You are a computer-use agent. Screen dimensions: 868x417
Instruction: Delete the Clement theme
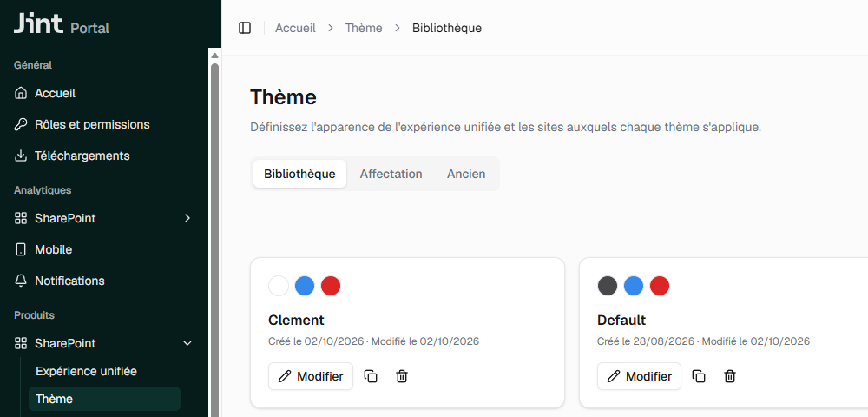pyautogui.click(x=401, y=376)
